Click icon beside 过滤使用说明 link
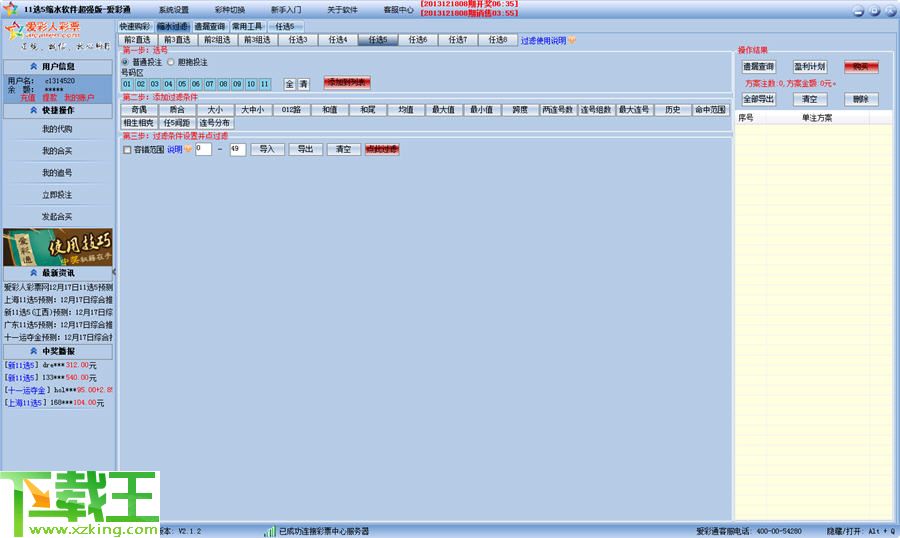The image size is (900, 538). click(x=572, y=41)
